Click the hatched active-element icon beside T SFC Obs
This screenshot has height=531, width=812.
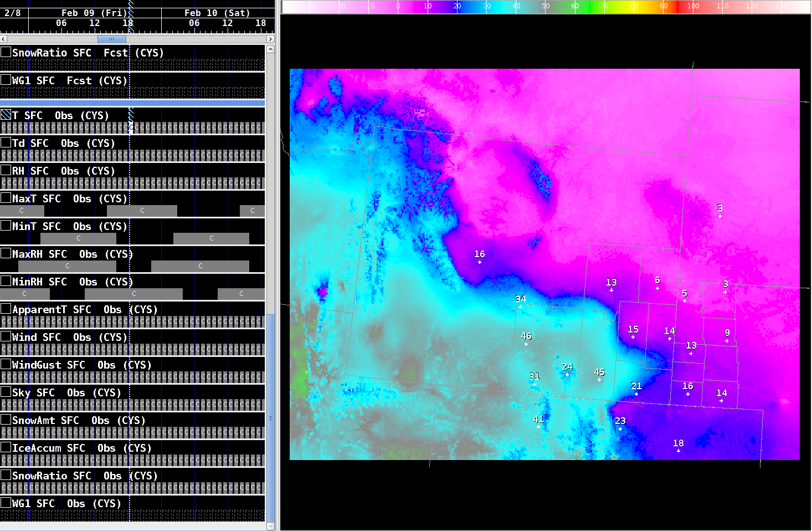6,115
